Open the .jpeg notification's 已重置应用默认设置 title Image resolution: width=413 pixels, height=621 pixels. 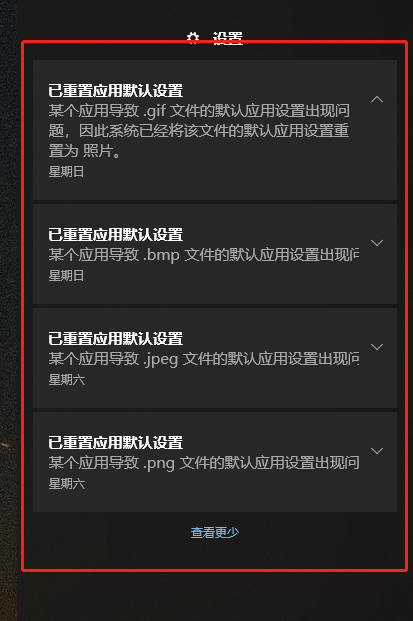[x=115, y=339]
